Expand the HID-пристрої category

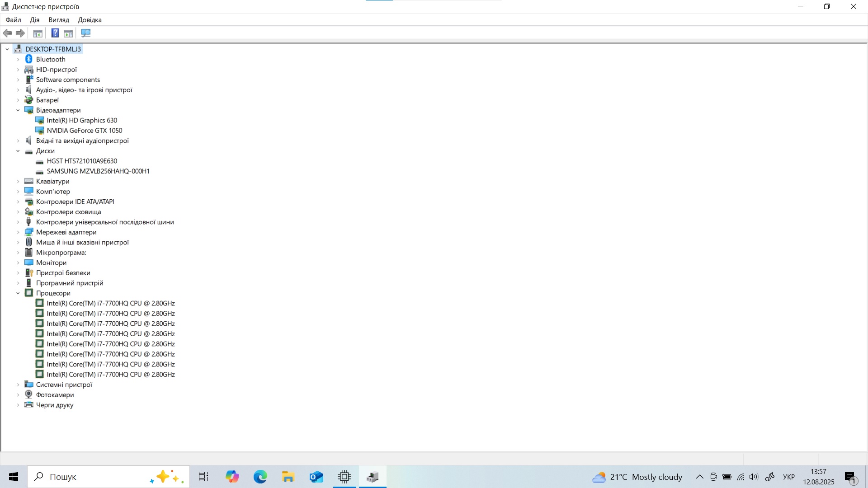pyautogui.click(x=18, y=70)
